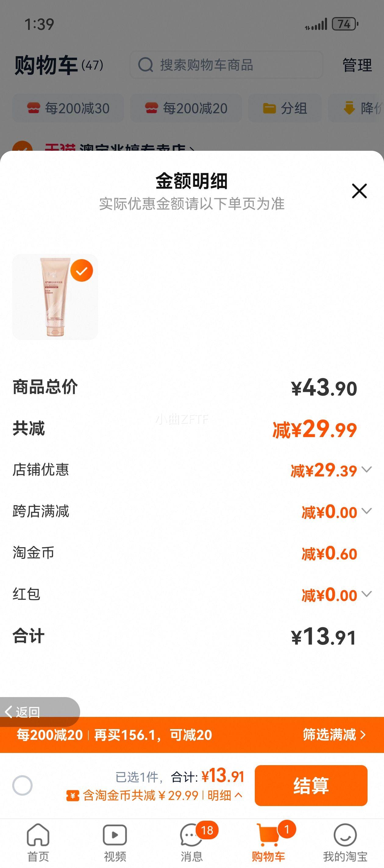Screen dimensions: 384x868
Task: Open the 视频 video tab icon
Action: 115,835
